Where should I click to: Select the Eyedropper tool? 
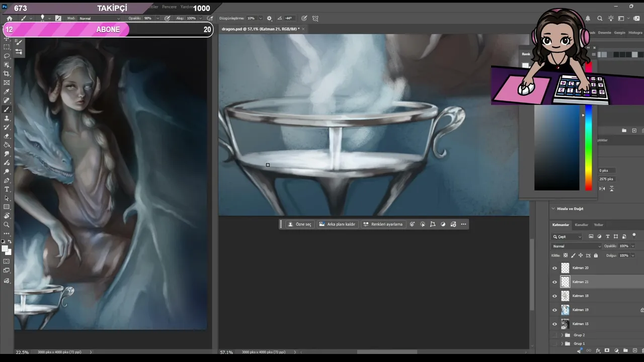click(7, 92)
